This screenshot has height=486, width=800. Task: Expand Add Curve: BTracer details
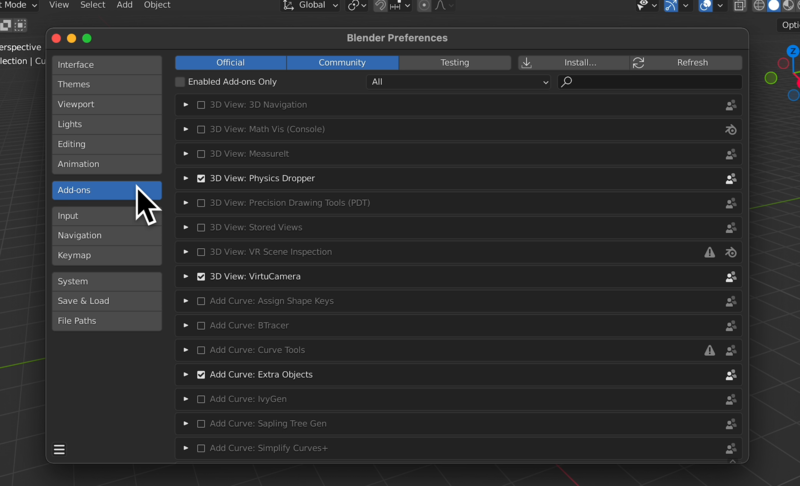tap(186, 325)
